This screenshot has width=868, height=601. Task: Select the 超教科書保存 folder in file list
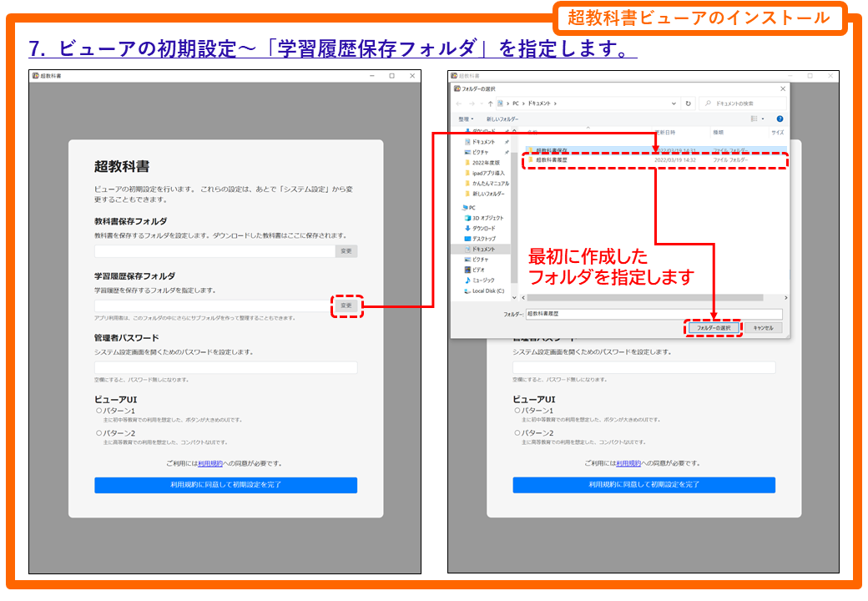pos(655,150)
